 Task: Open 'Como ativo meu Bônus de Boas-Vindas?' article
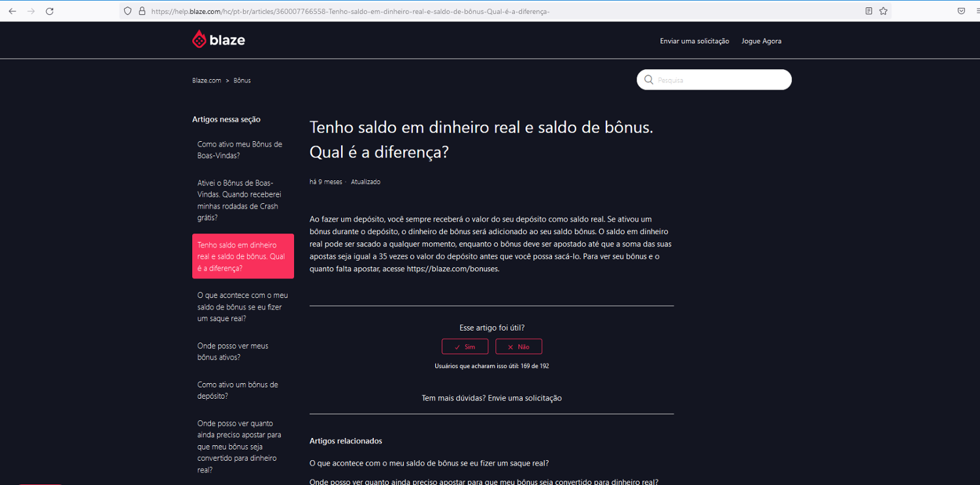240,150
